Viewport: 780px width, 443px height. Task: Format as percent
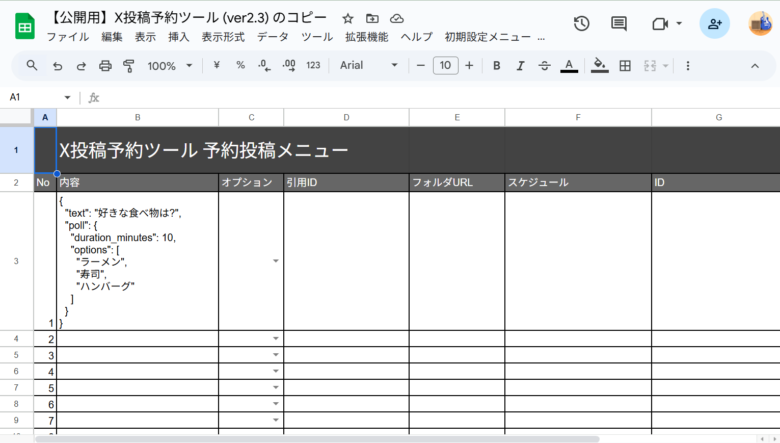click(240, 65)
